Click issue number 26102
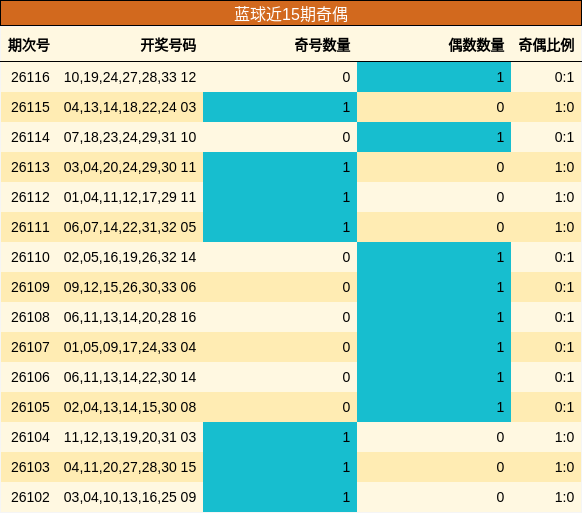The image size is (582, 513). point(30,497)
